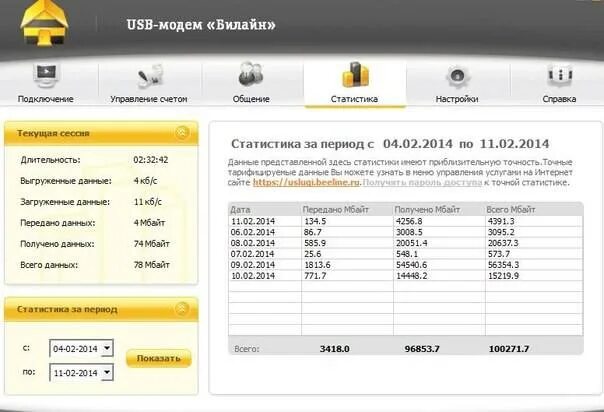This screenshot has width=604, height=412.
Task: Click session duration value 02:32:42
Action: click(x=151, y=160)
